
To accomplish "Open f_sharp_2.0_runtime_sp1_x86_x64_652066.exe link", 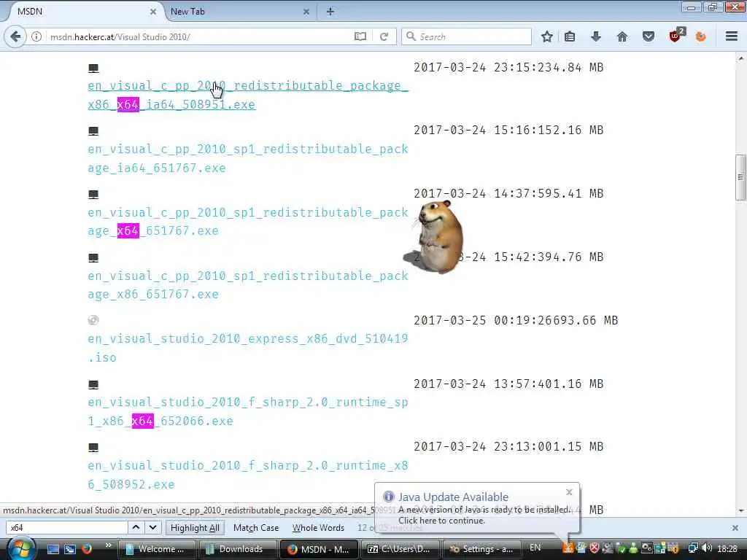I will [248, 411].
